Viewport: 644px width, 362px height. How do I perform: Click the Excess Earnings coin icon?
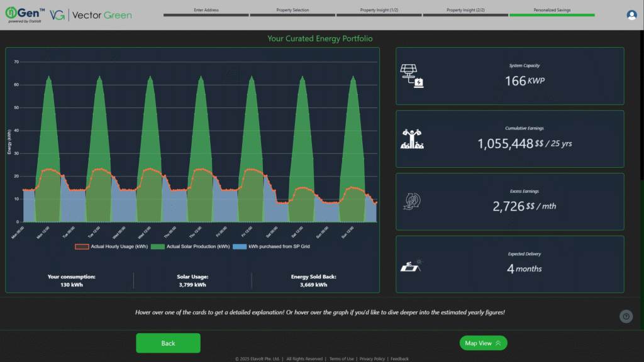[x=412, y=201]
